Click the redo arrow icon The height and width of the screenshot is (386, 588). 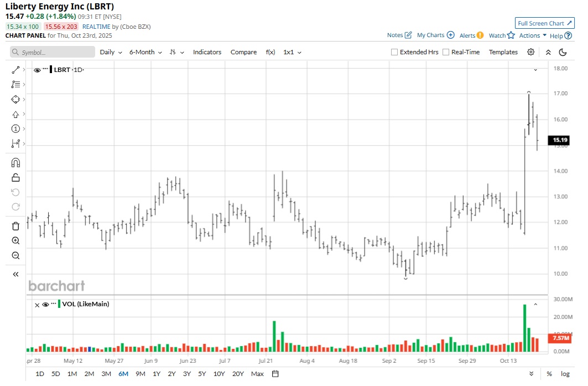click(x=15, y=207)
